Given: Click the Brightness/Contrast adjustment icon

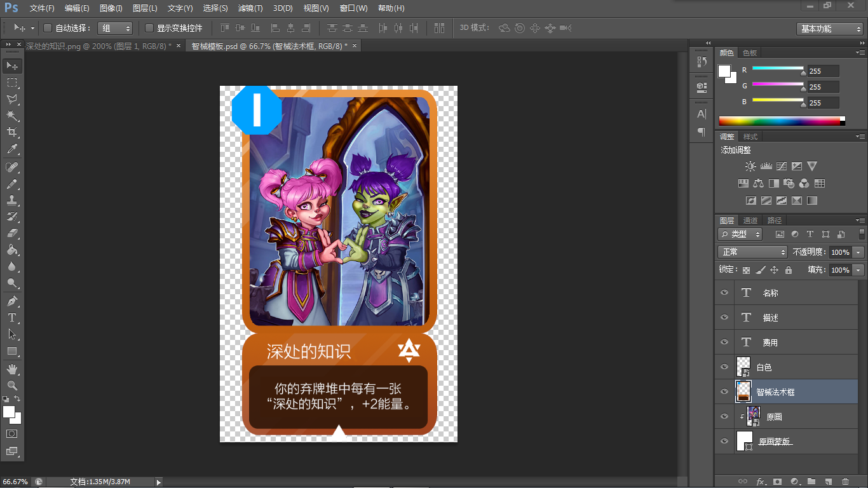Looking at the screenshot, I should 750,166.
